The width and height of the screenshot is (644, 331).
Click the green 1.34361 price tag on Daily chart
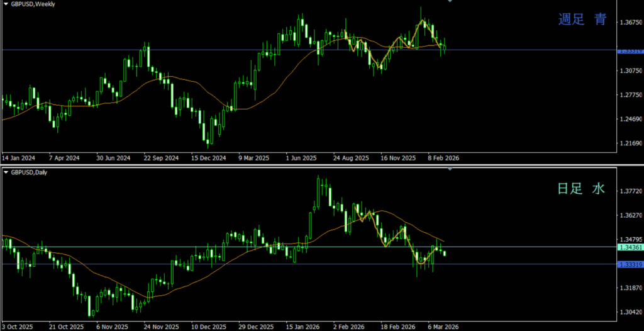tap(630, 248)
